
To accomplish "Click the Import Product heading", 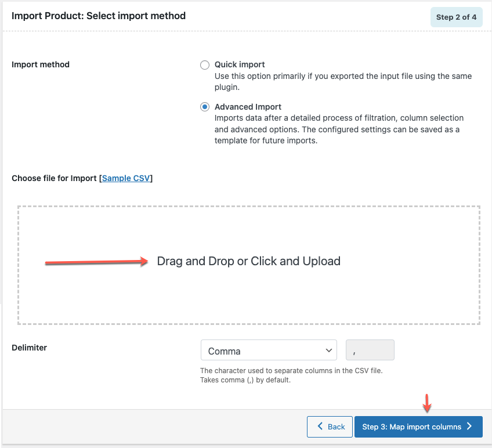I will click(99, 16).
